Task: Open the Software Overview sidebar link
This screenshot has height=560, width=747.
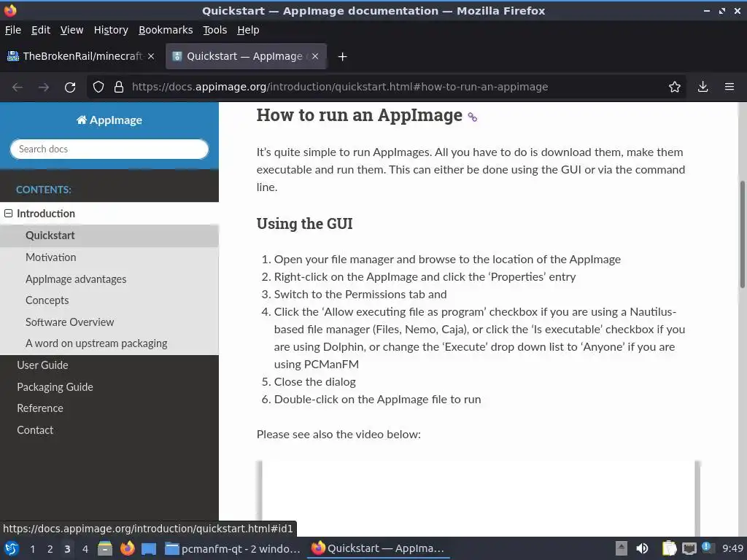Action: point(69,322)
